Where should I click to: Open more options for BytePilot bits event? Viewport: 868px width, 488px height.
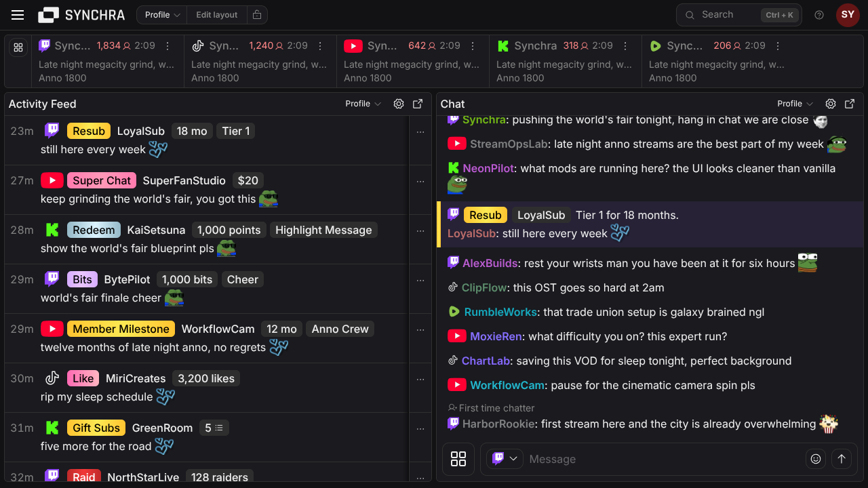[x=420, y=281]
